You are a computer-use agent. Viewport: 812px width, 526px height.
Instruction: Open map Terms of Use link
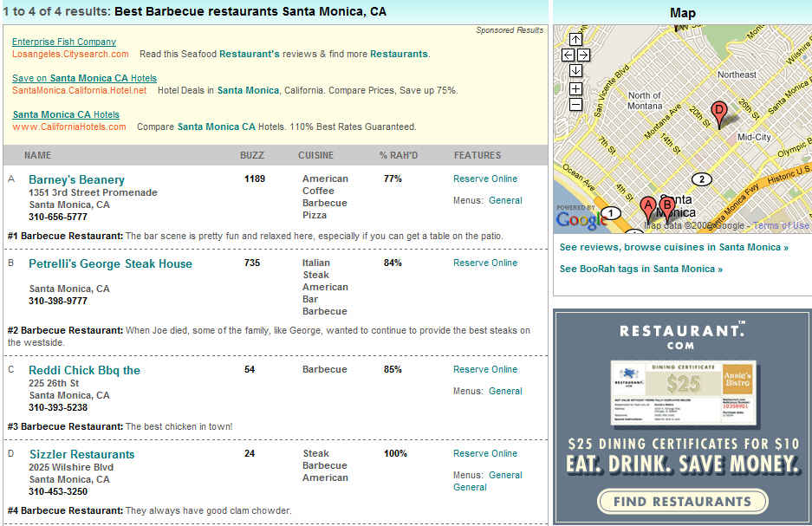pos(781,225)
